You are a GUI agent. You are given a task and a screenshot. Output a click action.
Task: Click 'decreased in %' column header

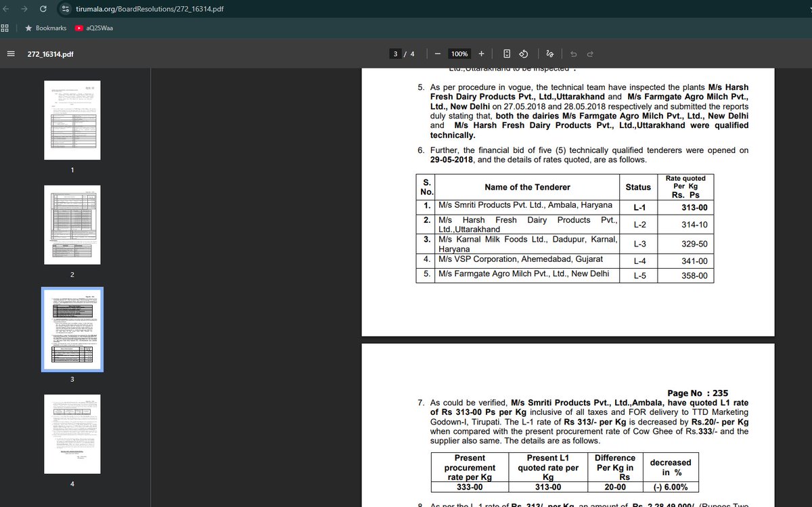pos(671,468)
